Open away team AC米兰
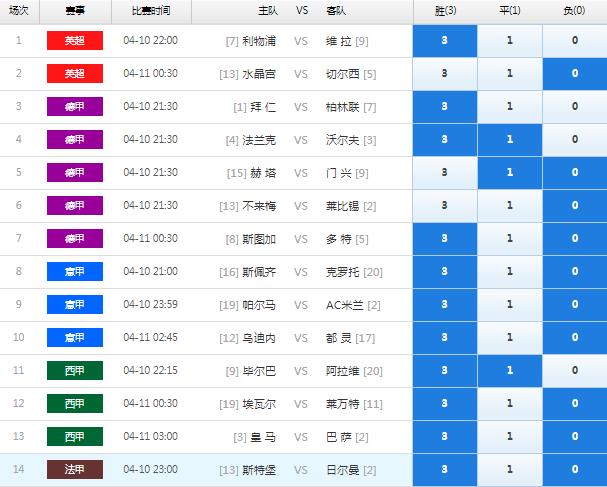The image size is (607, 487). click(x=345, y=305)
